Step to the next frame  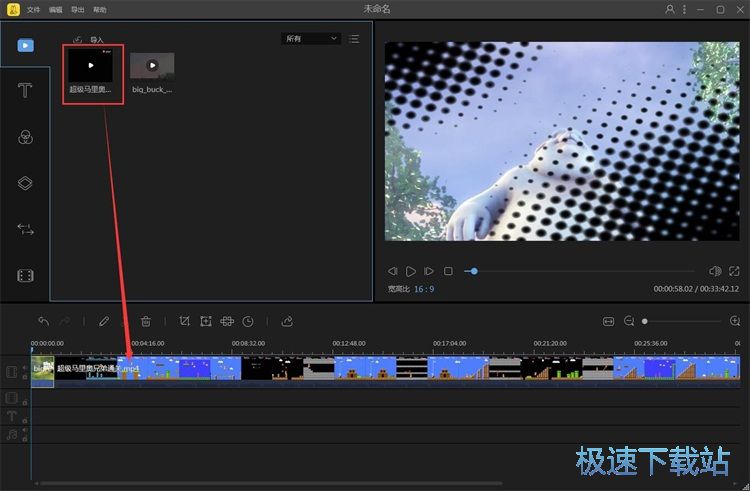click(x=429, y=271)
